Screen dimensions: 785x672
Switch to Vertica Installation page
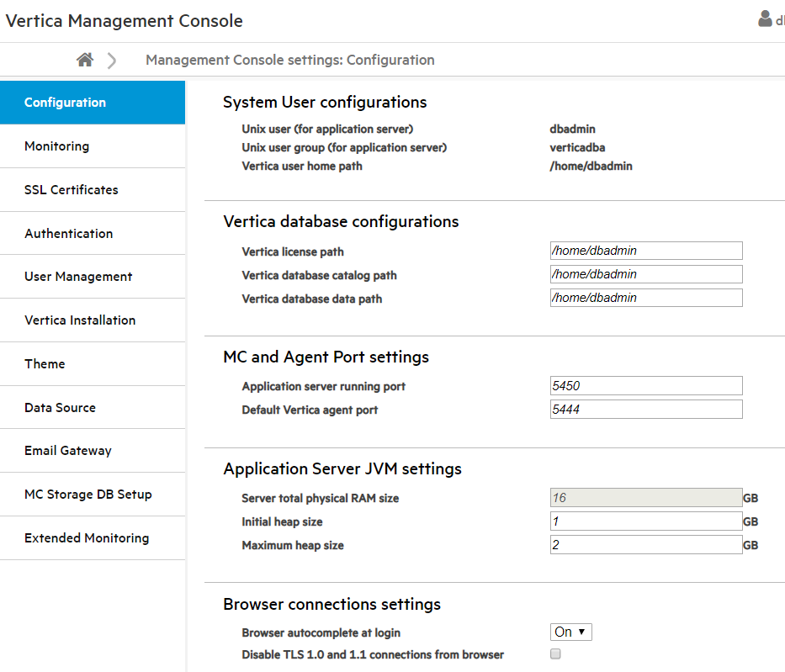93,320
